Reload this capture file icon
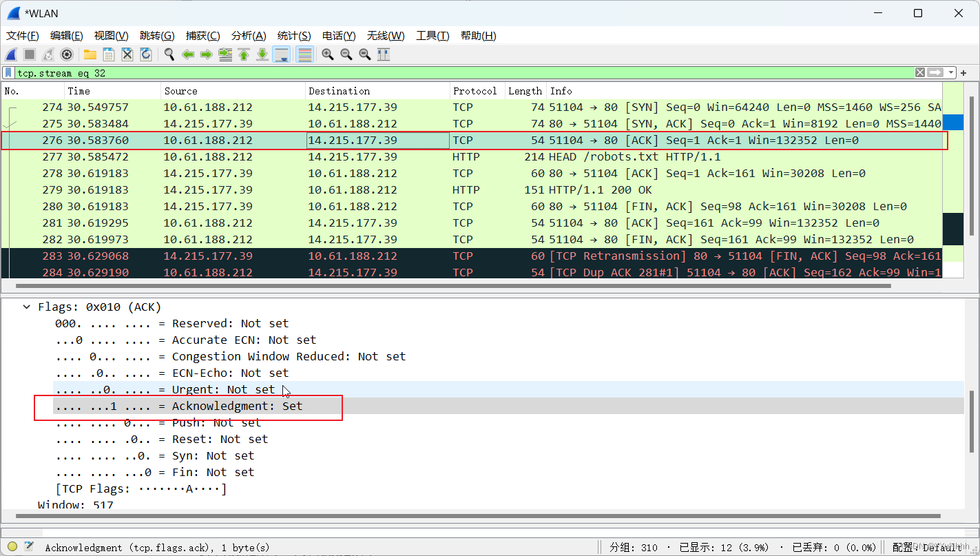This screenshot has height=556, width=980. (146, 54)
